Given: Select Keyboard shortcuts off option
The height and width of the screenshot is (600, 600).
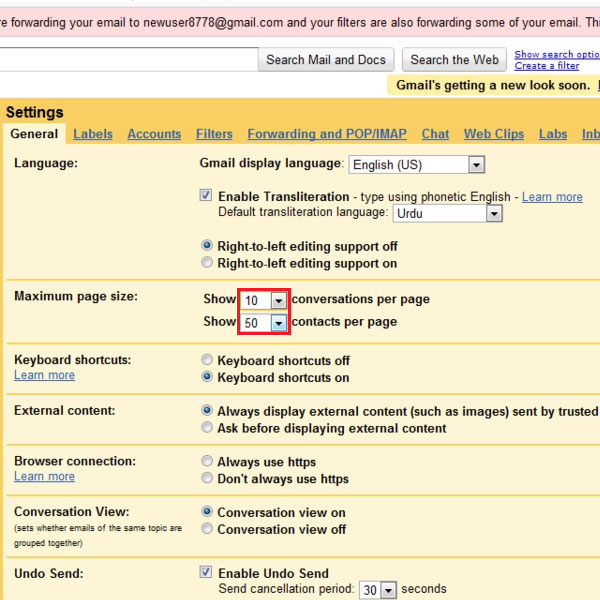Looking at the screenshot, I should tap(207, 360).
